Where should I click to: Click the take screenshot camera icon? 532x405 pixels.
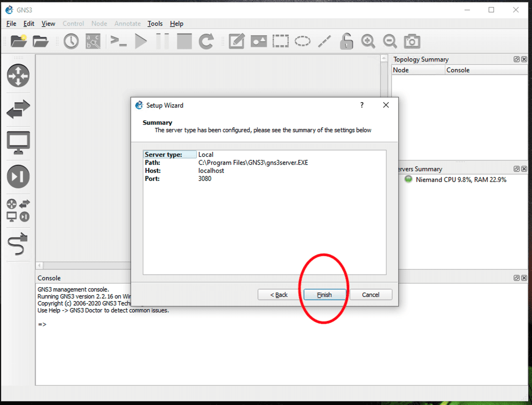[412, 41]
